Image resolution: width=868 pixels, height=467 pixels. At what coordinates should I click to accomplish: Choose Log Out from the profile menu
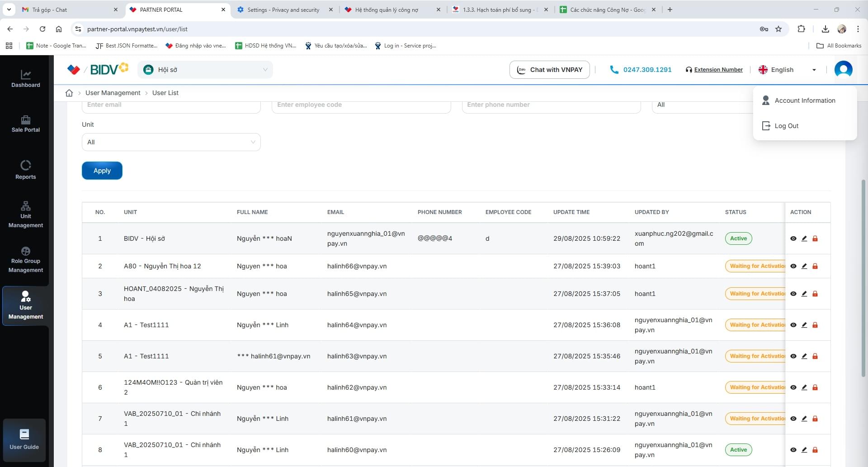(x=786, y=126)
